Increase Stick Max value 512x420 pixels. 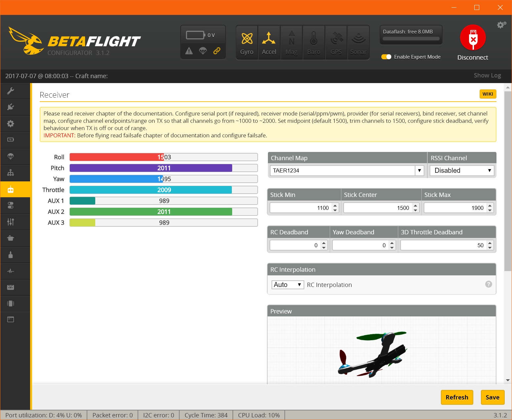click(x=490, y=206)
